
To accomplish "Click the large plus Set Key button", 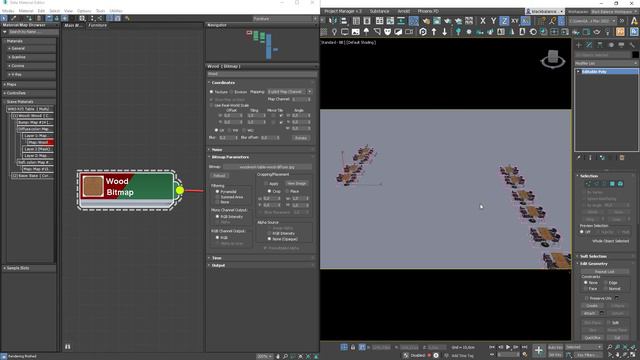I will [539, 350].
